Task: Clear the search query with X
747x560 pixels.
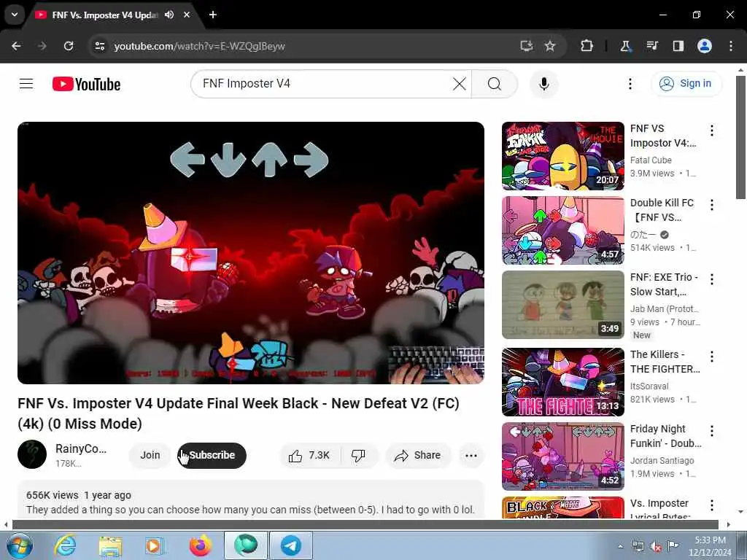Action: click(460, 84)
